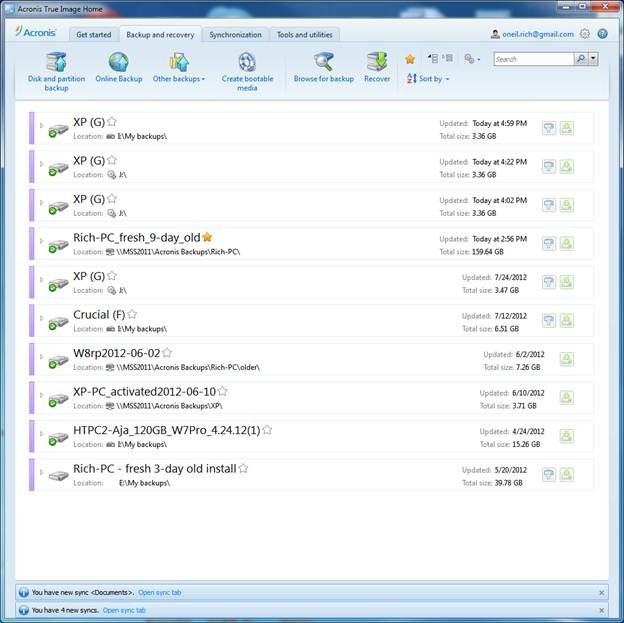The image size is (624, 623).
Task: Click Open sync tab link for Documents
Action: click(x=159, y=592)
